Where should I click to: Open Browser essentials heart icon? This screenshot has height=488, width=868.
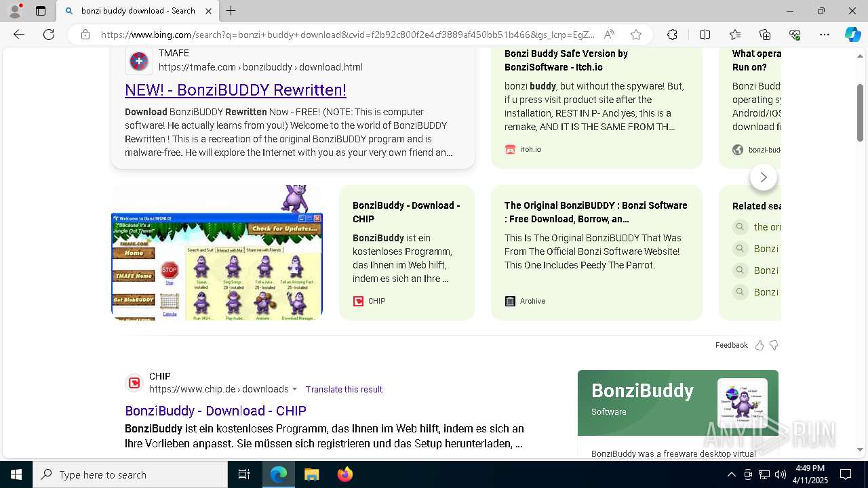(795, 35)
